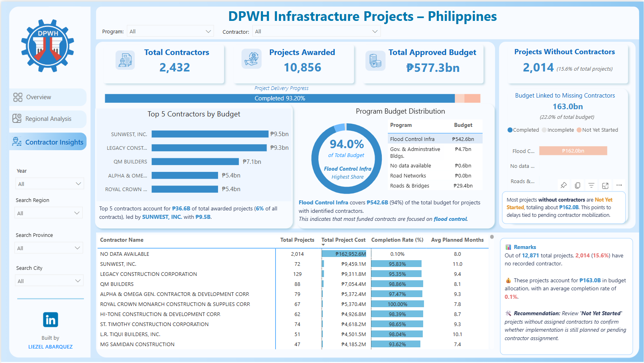Click the Total Approved Budget coins icon
The width and height of the screenshot is (644, 363).
375,61
